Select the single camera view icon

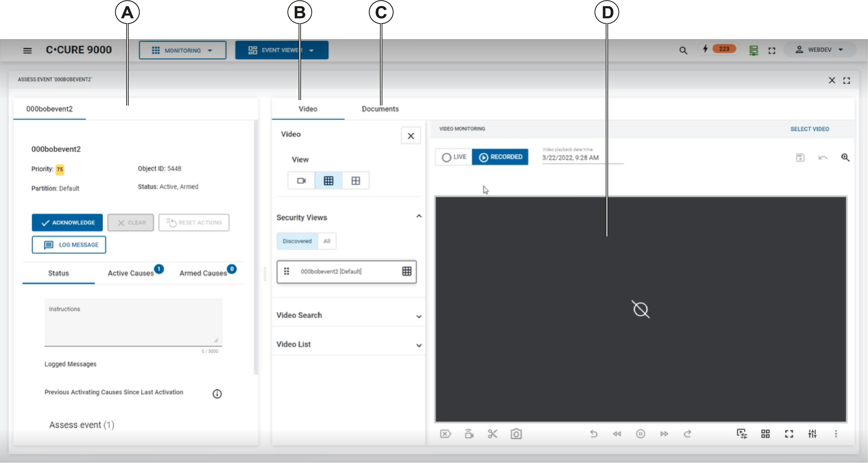click(x=301, y=181)
